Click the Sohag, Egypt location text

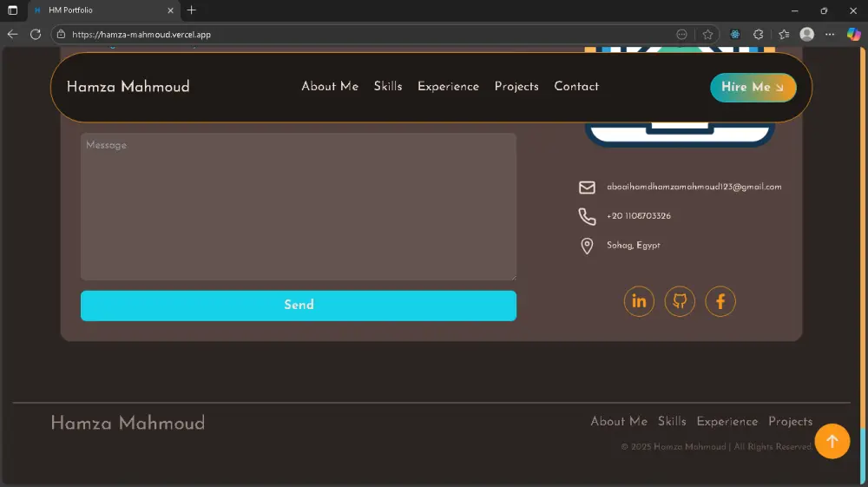click(x=634, y=245)
